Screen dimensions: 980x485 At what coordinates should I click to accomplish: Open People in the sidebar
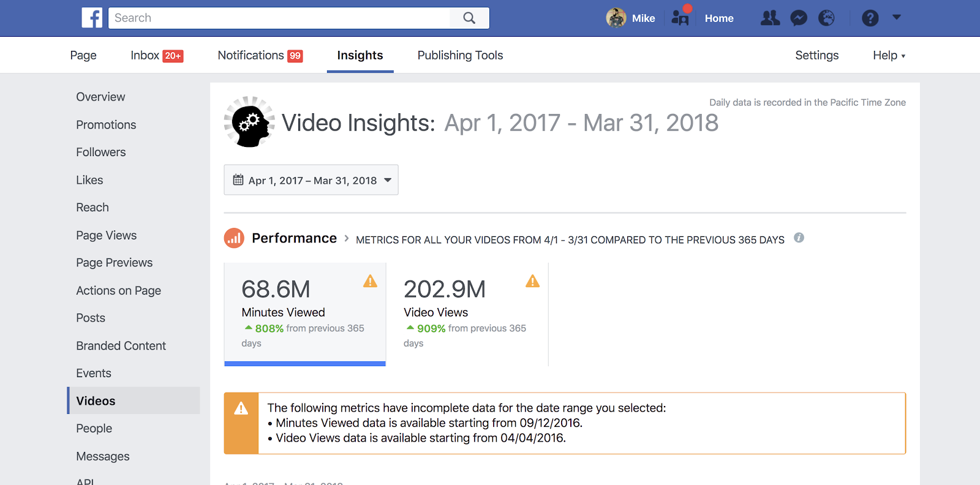[94, 428]
